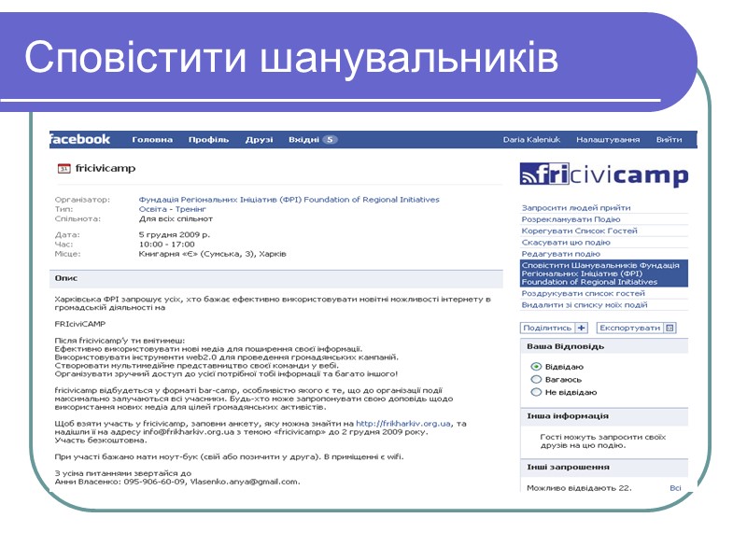747x560 pixels.
Task: Select the Вагаюсь radio option
Action: pos(536,379)
